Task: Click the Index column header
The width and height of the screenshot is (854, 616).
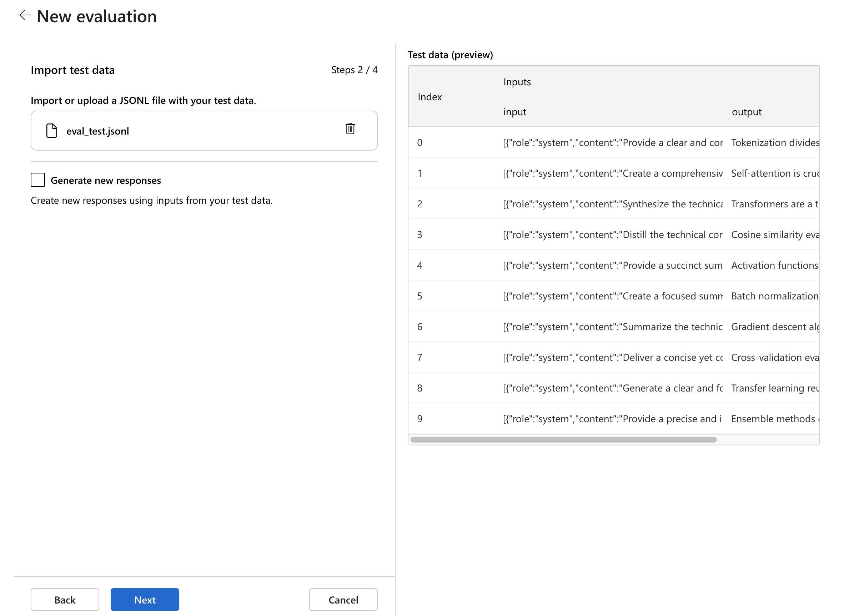Action: point(429,97)
